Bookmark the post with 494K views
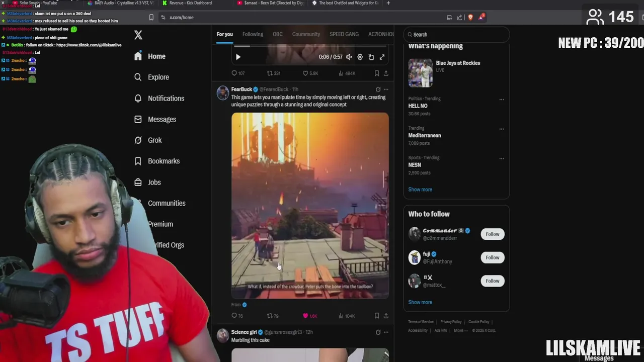Image resolution: width=644 pixels, height=362 pixels. pos(376,73)
